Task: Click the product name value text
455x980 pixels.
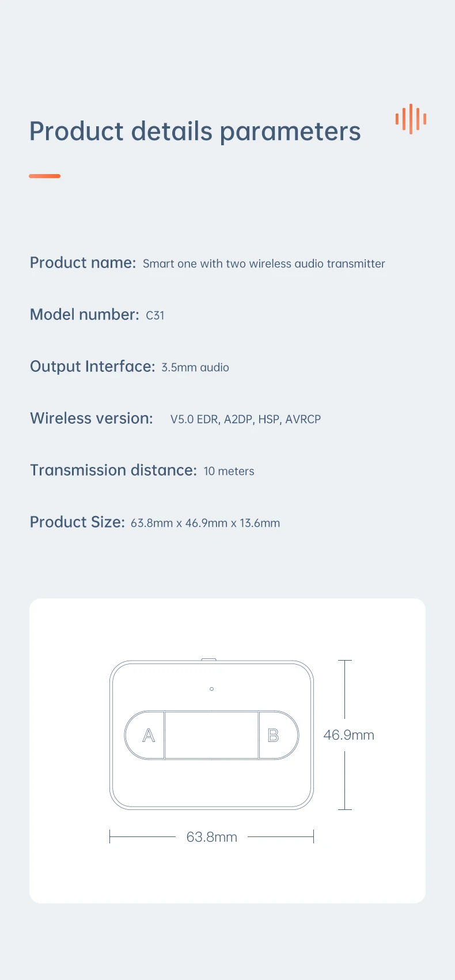Action: [x=264, y=264]
